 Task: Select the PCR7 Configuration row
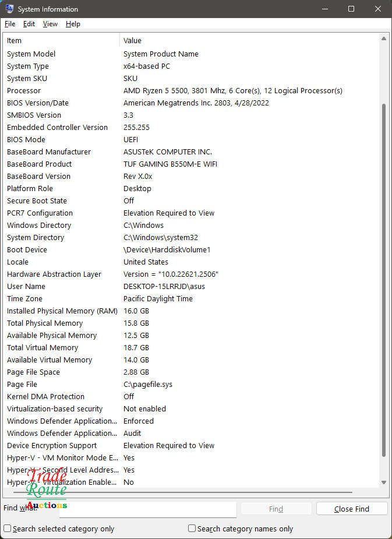click(x=191, y=213)
